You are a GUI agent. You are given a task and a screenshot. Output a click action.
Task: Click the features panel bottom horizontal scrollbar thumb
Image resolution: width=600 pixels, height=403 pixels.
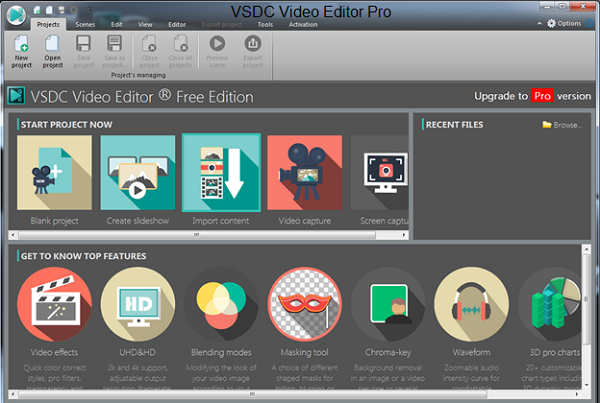click(253, 394)
